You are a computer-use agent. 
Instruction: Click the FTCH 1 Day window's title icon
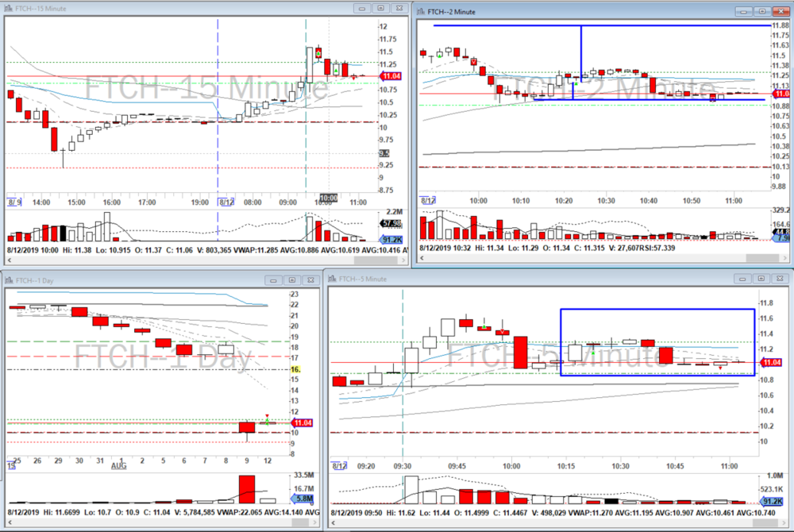pos(9,279)
